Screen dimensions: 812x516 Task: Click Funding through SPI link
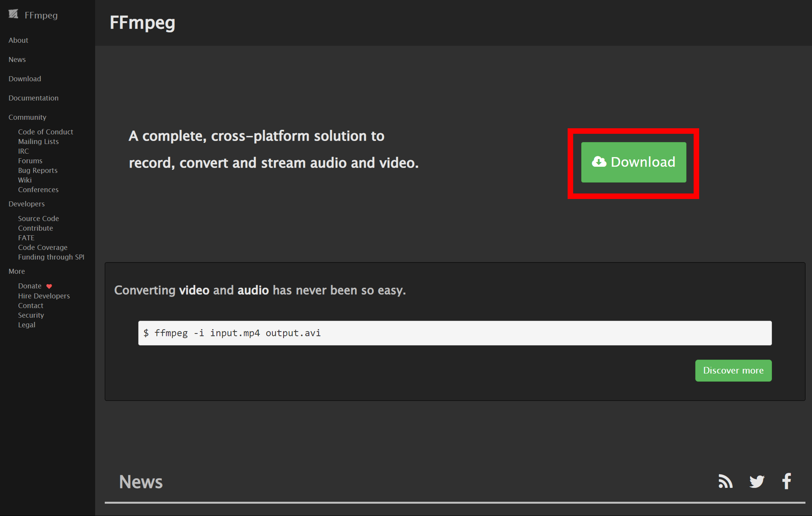(x=51, y=257)
